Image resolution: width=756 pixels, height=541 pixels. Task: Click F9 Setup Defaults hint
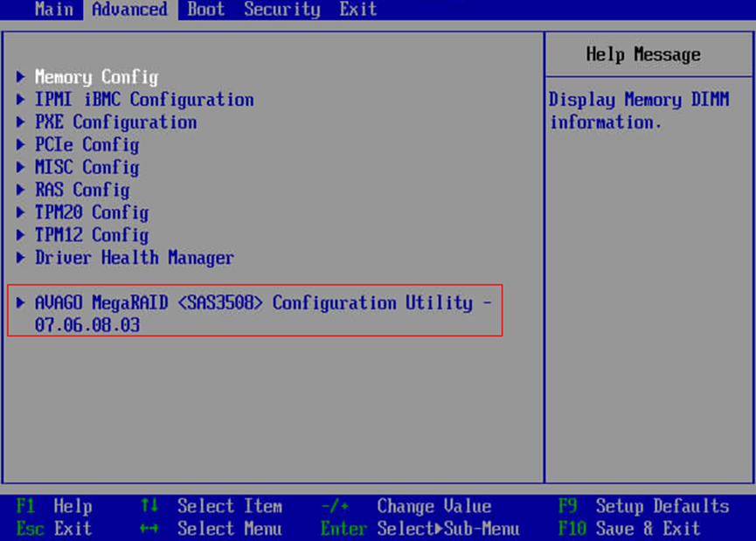[643, 506]
